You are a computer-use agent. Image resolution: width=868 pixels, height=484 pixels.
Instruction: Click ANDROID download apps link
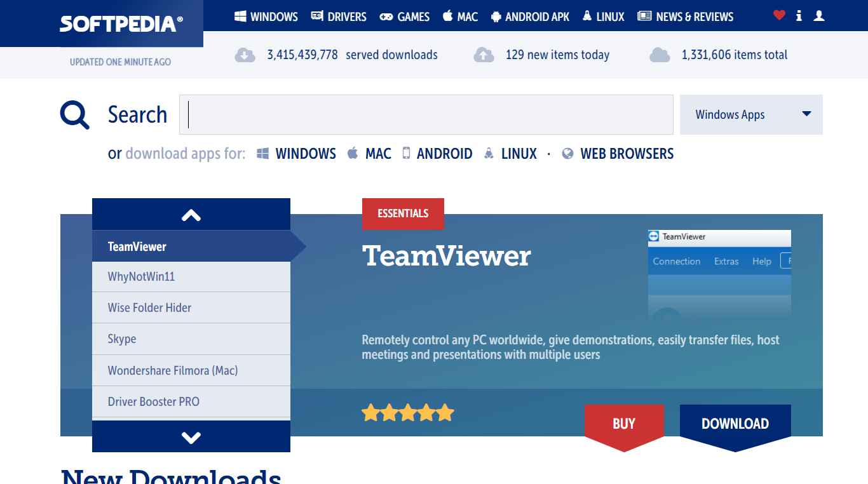click(x=438, y=154)
